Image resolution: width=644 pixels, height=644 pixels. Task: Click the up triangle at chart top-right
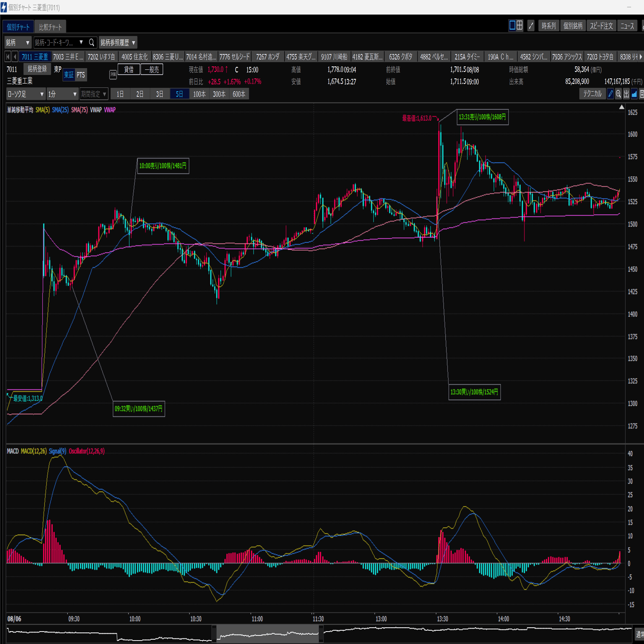(x=622, y=107)
